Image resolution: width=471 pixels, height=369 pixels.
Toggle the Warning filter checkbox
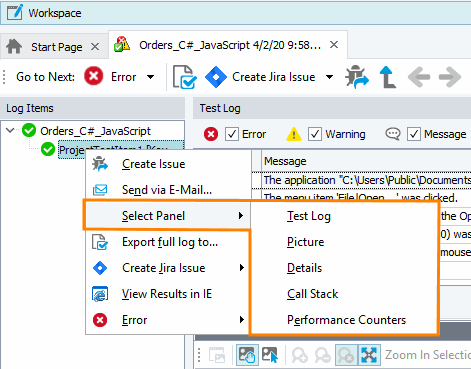point(314,134)
